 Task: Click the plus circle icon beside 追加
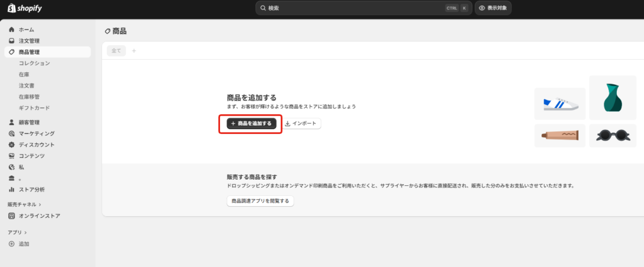coord(11,244)
